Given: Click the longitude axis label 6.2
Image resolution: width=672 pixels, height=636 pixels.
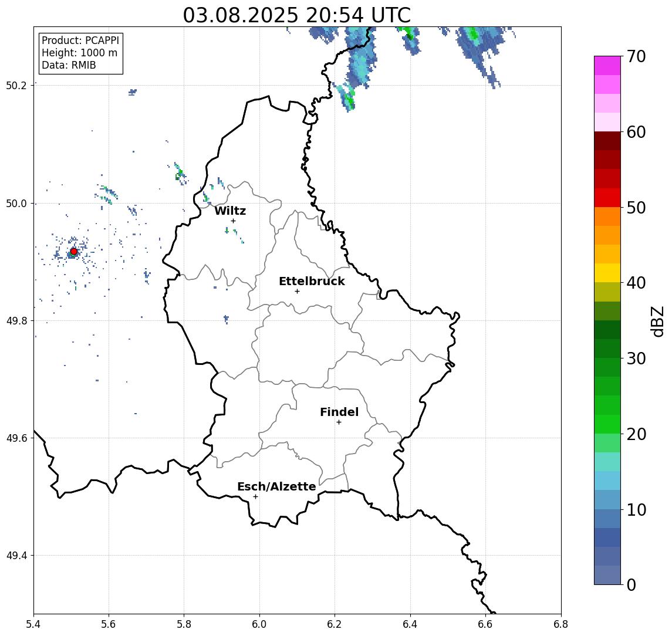Looking at the screenshot, I should click(x=335, y=624).
